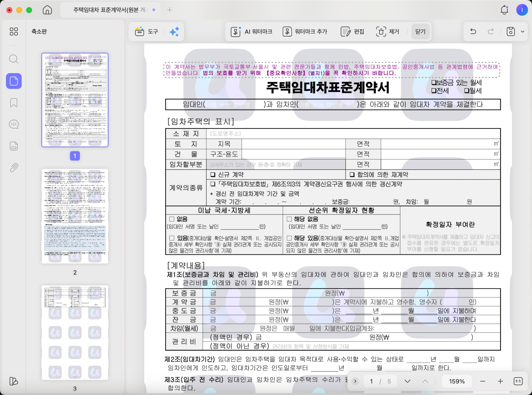Go to next page with down chevron
Viewport: 532px width, 395px height.
point(408,381)
